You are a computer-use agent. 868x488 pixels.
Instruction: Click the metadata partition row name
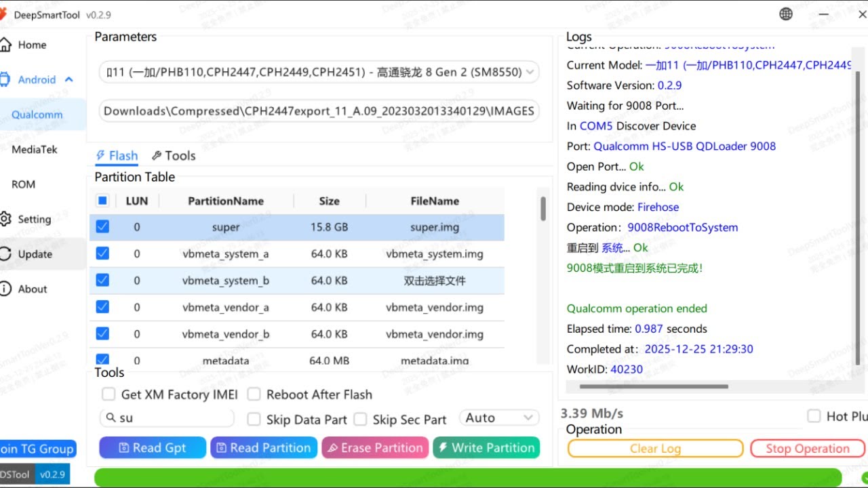coord(226,361)
